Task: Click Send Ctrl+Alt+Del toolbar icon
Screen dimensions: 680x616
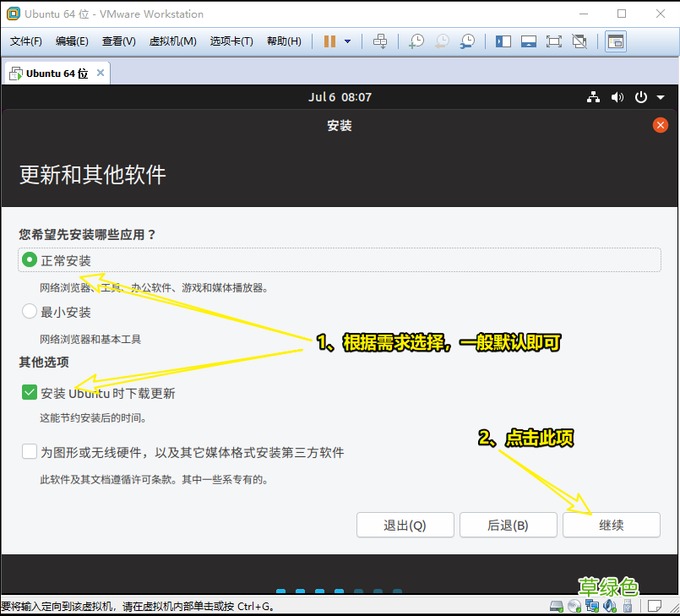Action: [x=380, y=41]
